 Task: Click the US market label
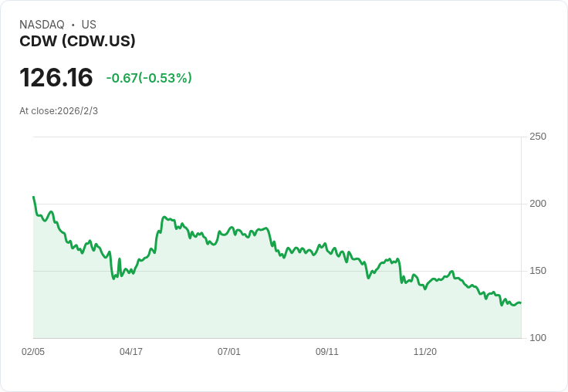click(89, 25)
